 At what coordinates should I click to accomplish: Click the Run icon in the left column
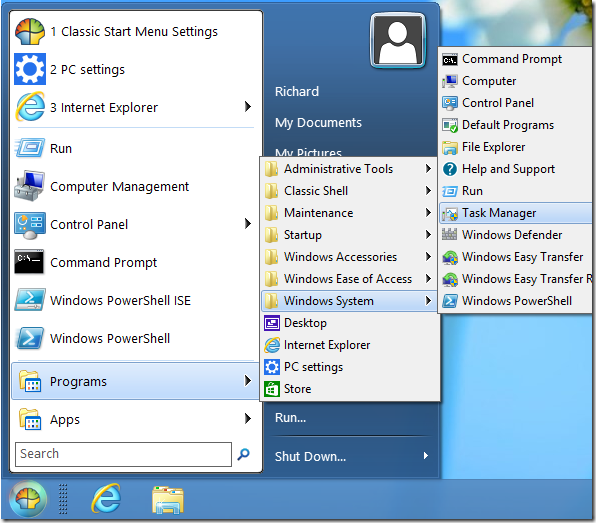(30, 148)
